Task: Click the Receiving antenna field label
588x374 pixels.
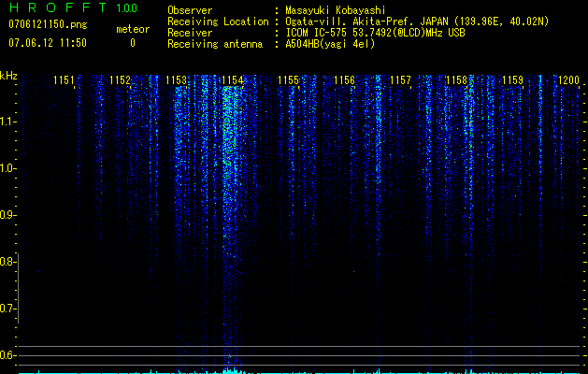Action: coord(215,44)
